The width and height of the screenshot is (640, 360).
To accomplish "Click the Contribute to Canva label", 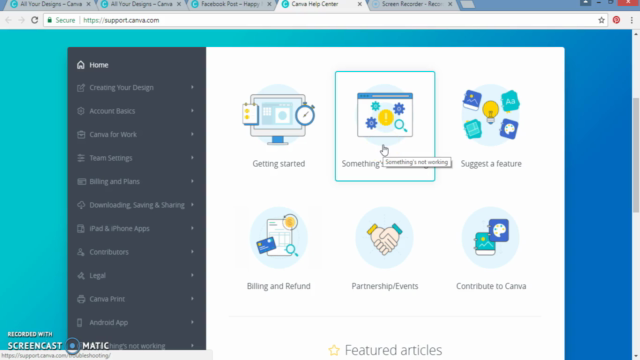I will point(491,286).
